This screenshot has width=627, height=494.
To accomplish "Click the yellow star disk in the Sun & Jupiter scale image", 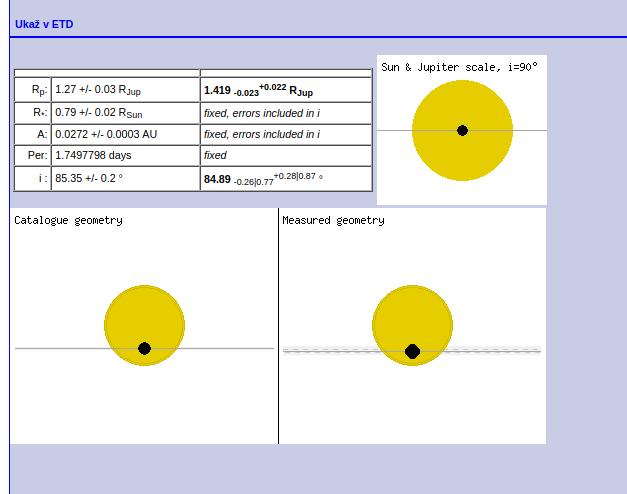I will click(x=462, y=105).
